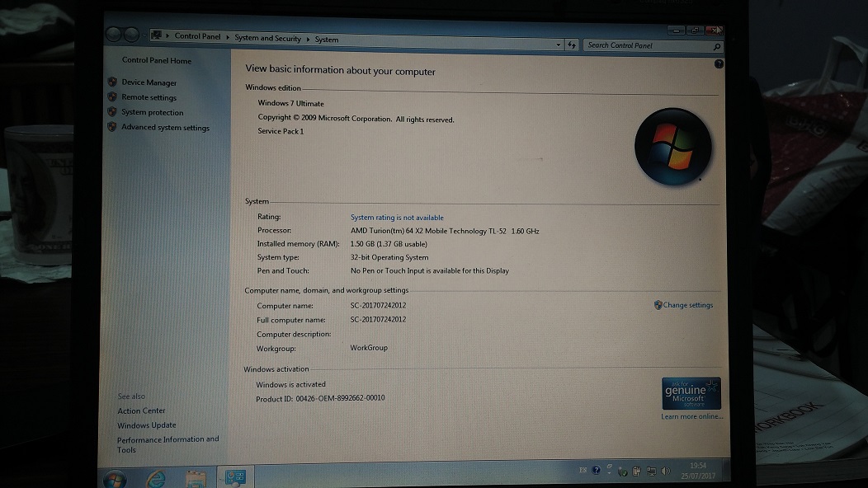Open Windows Update under See also
Image resolution: width=868 pixels, height=488 pixels.
[x=147, y=425]
